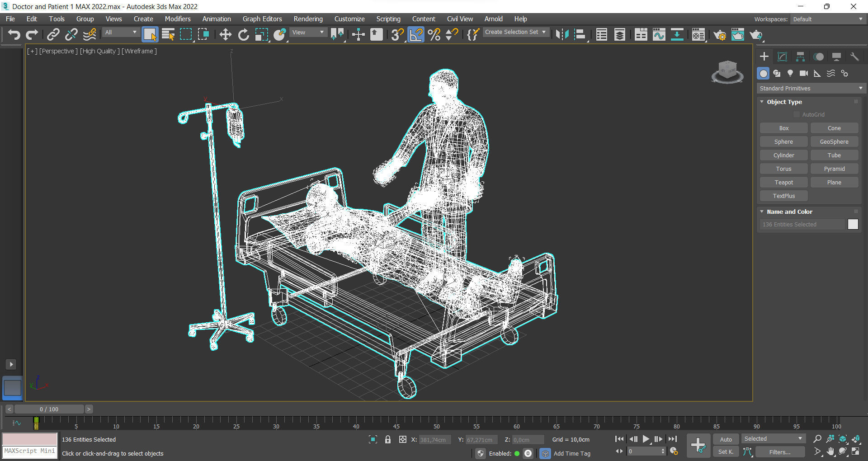Switch to the Modify command panel
The height and width of the screenshot is (461, 868).
(x=782, y=56)
